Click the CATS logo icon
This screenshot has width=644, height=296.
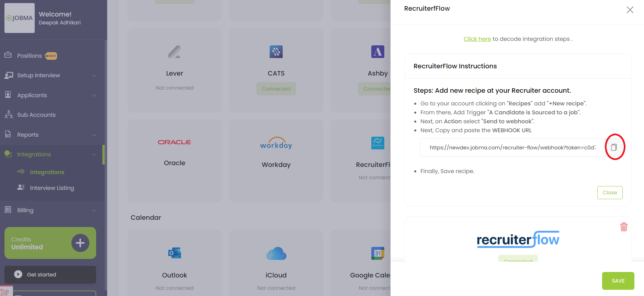(x=276, y=52)
